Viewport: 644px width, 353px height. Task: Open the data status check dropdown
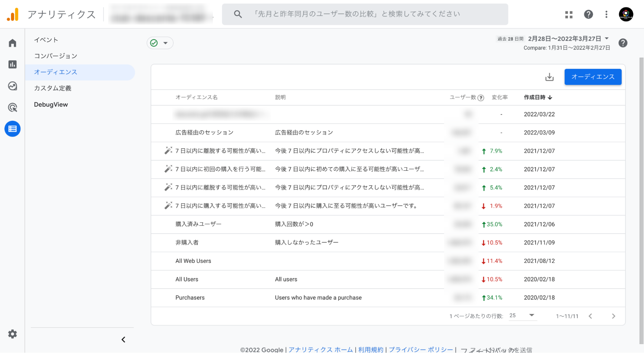point(160,43)
